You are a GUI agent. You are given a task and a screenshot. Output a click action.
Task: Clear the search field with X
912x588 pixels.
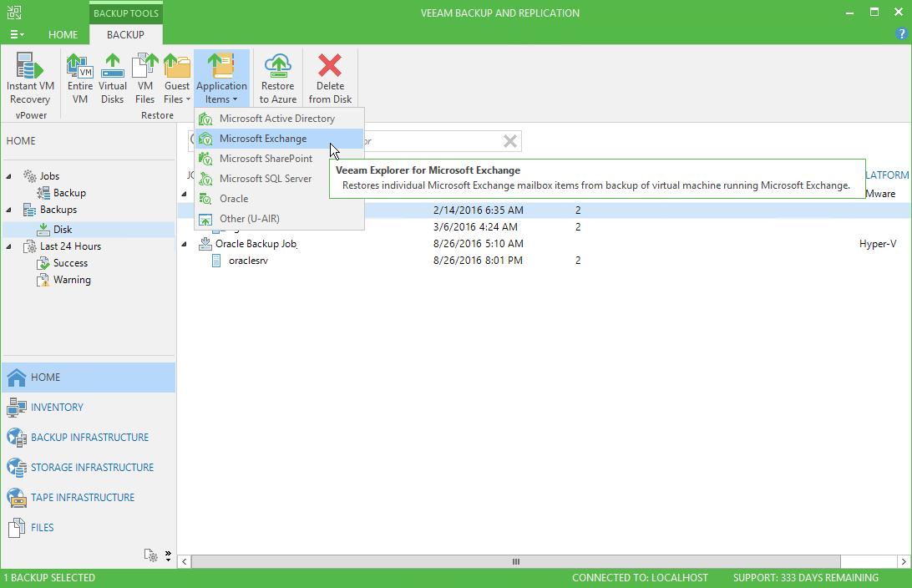(x=510, y=141)
